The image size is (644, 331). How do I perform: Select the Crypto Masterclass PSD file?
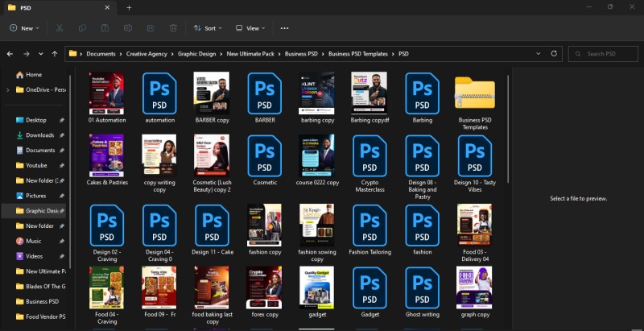[369, 155]
